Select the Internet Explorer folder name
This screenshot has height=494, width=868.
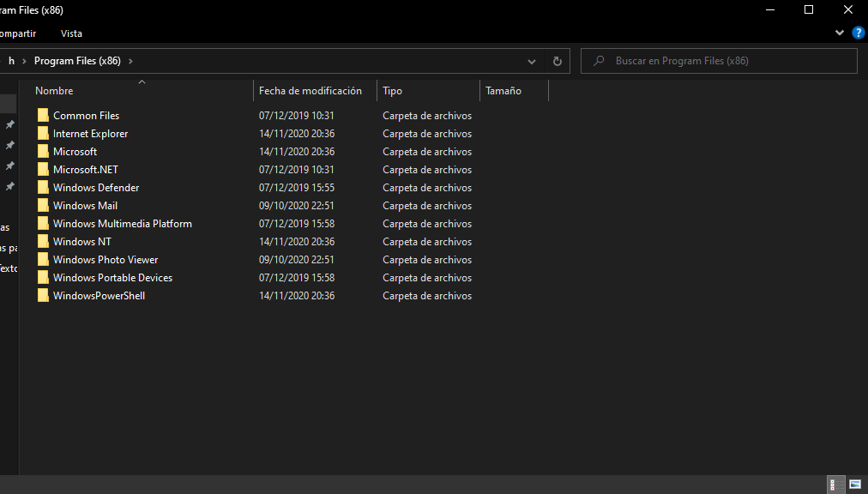[90, 134]
